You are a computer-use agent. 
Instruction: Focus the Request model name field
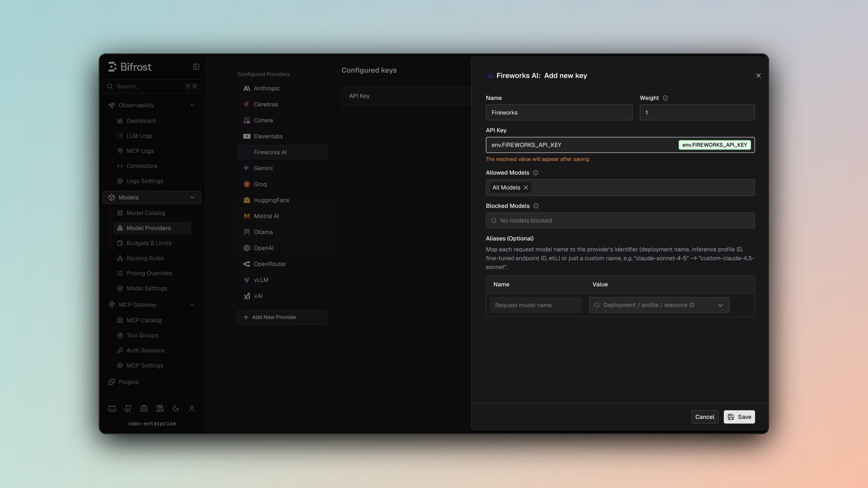coord(536,305)
